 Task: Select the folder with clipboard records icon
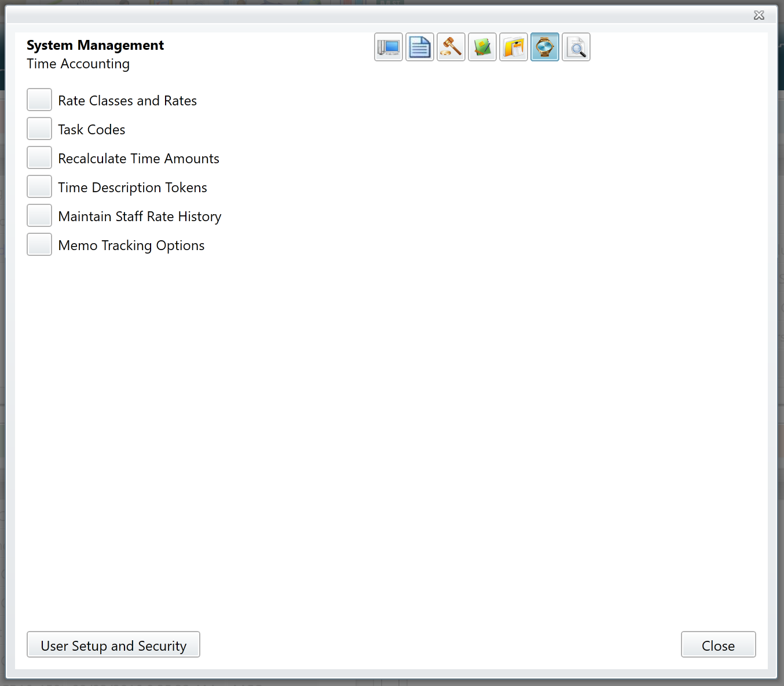(513, 47)
